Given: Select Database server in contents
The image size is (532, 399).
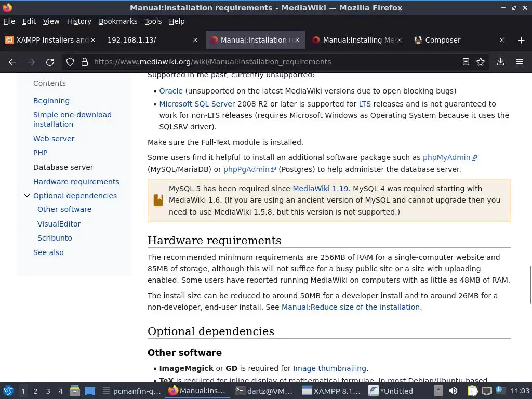Looking at the screenshot, I should [63, 167].
